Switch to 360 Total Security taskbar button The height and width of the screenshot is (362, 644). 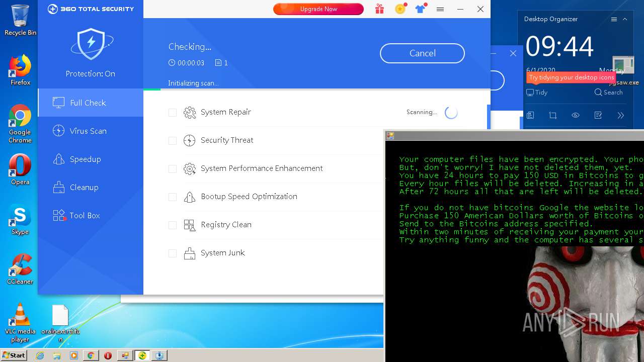point(142,355)
